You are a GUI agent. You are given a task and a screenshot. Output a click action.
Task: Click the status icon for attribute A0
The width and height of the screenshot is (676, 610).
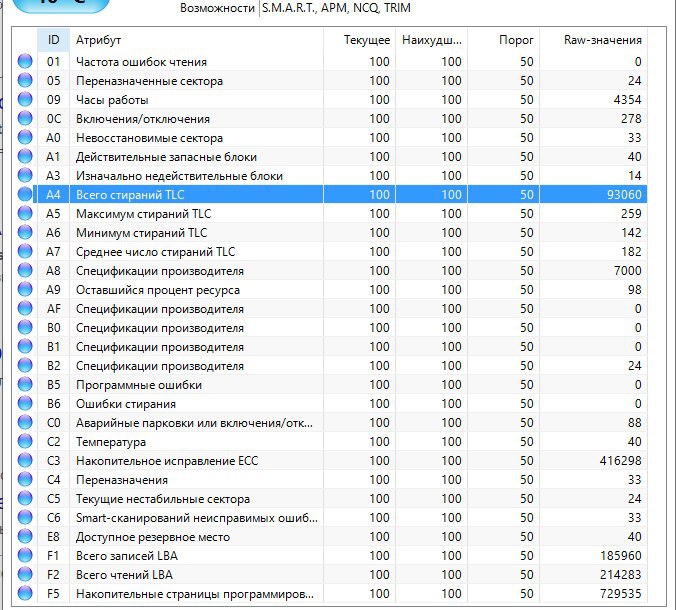(25, 137)
